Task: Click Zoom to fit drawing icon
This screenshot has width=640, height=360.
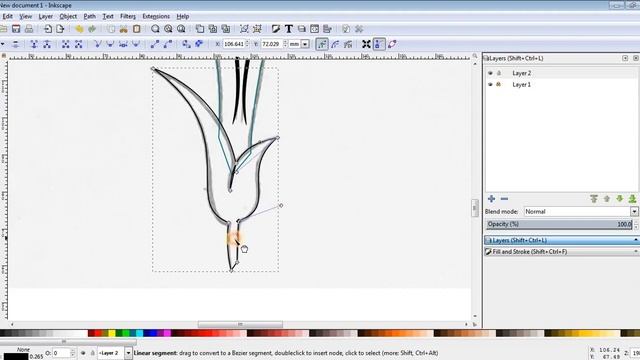Action: coord(168,29)
